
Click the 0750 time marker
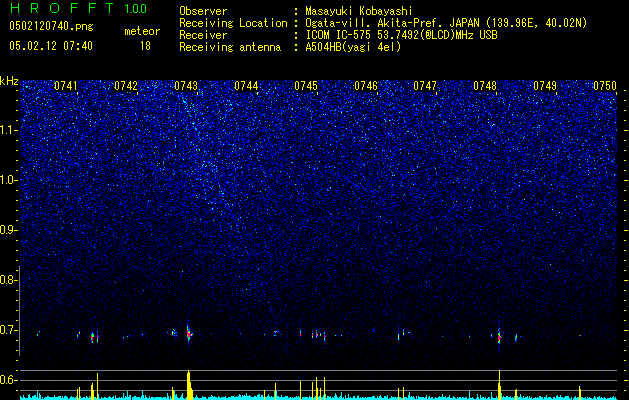605,86
